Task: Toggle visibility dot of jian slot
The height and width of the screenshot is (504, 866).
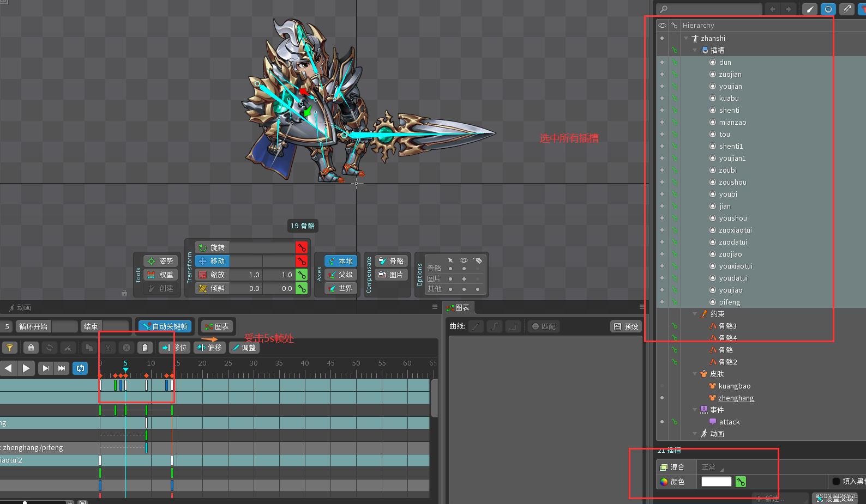Action: coord(662,206)
